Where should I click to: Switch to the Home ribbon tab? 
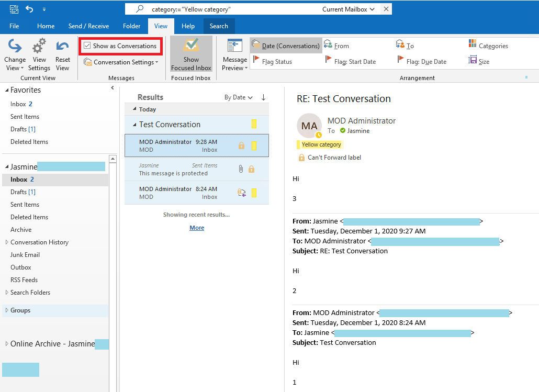tap(46, 26)
